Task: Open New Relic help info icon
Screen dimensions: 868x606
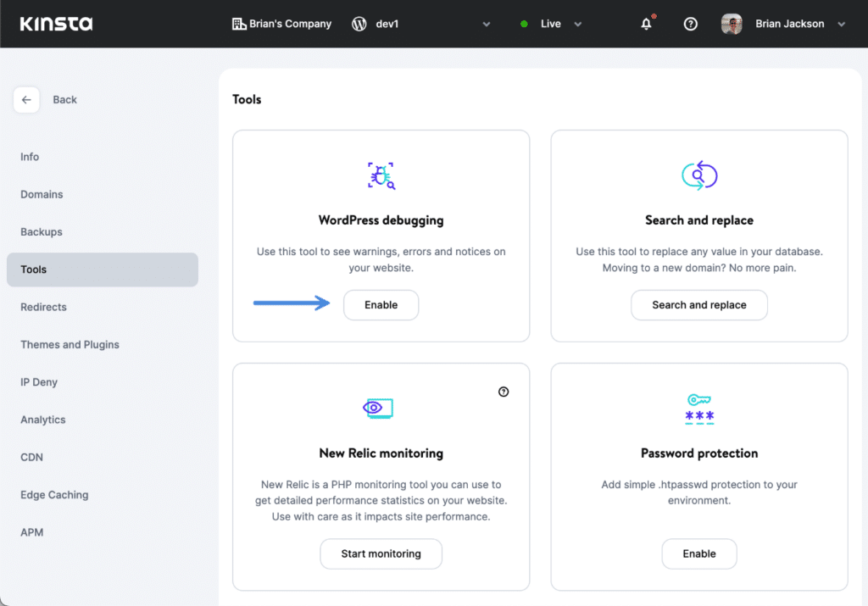Action: click(x=504, y=392)
